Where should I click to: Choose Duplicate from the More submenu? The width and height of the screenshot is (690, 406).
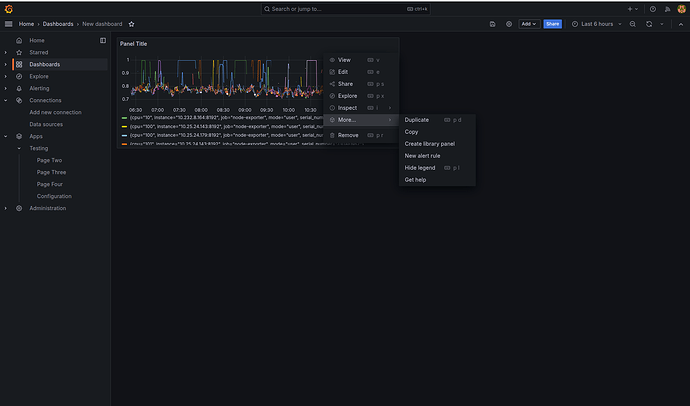point(437,120)
